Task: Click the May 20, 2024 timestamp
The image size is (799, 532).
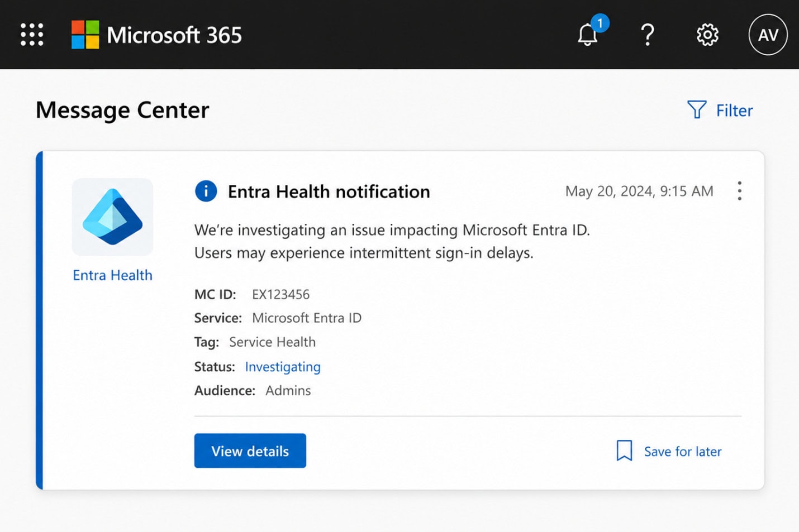Action: coord(639,191)
